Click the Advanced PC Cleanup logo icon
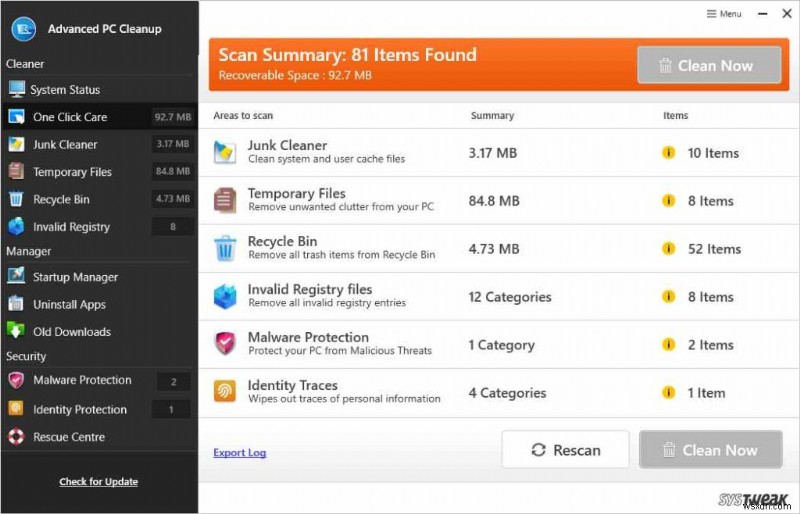The width and height of the screenshot is (800, 514). click(x=23, y=29)
